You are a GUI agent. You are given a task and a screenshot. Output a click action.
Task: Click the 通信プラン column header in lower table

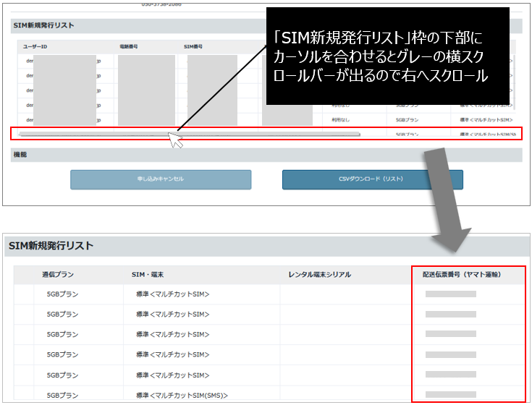(x=57, y=275)
